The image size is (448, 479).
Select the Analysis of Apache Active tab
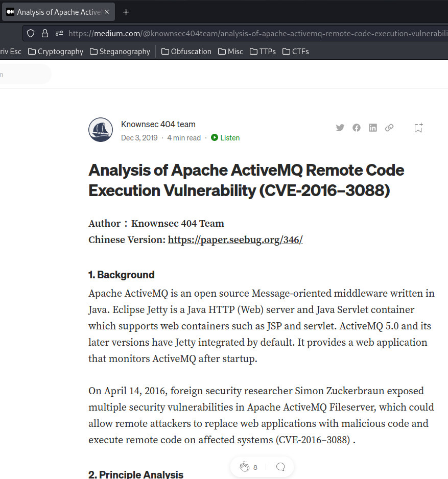pyautogui.click(x=58, y=12)
